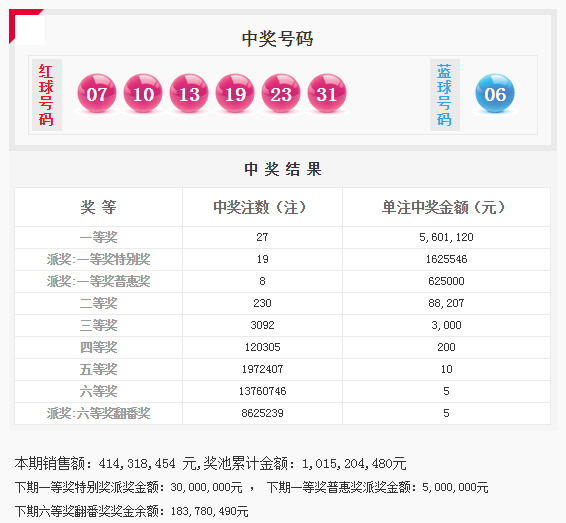Click the 六等奖翻番奖 row amount 5

(446, 413)
